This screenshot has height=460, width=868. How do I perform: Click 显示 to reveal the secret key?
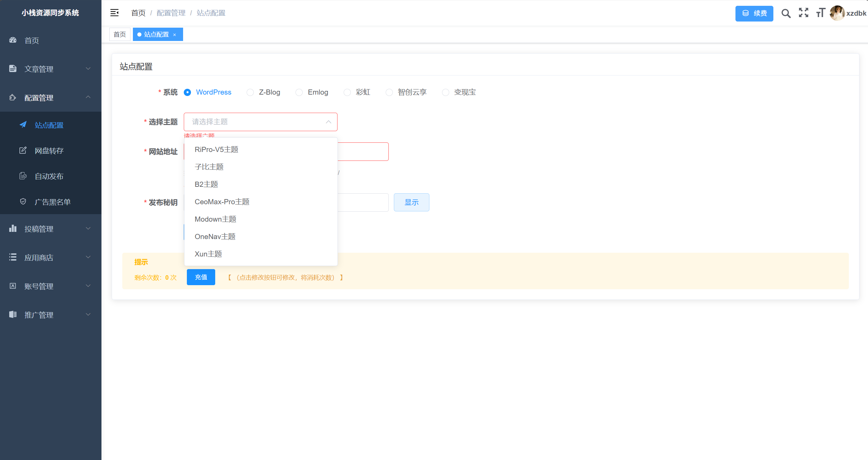411,203
